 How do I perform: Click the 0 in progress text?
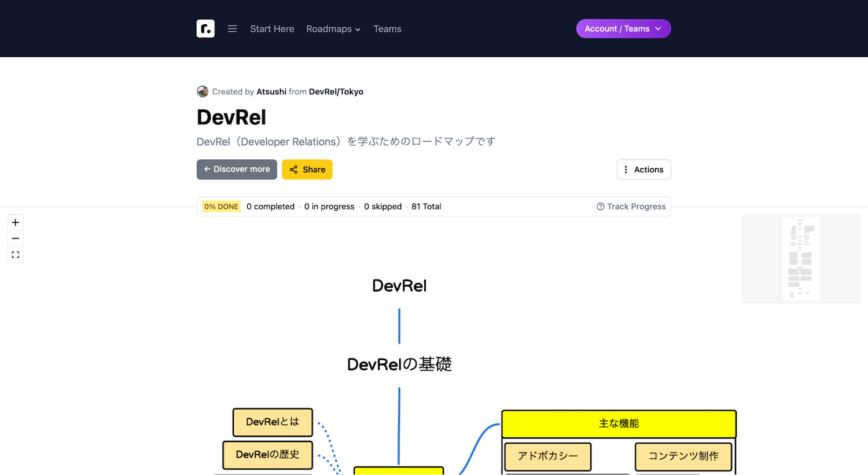point(329,207)
